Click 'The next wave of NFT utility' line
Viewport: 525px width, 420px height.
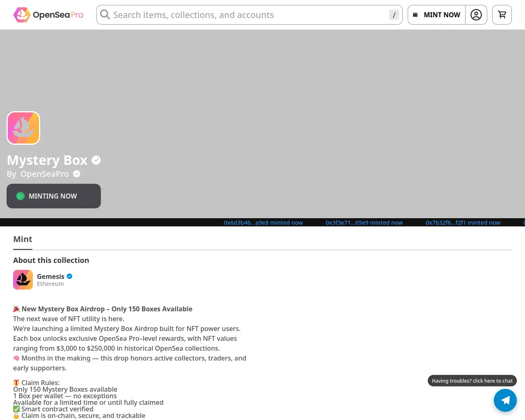coord(68,319)
